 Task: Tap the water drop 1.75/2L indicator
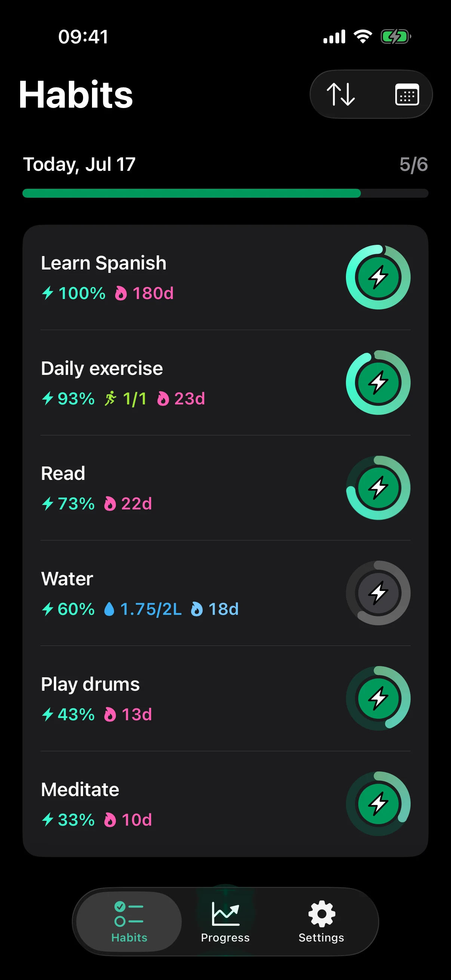[143, 609]
